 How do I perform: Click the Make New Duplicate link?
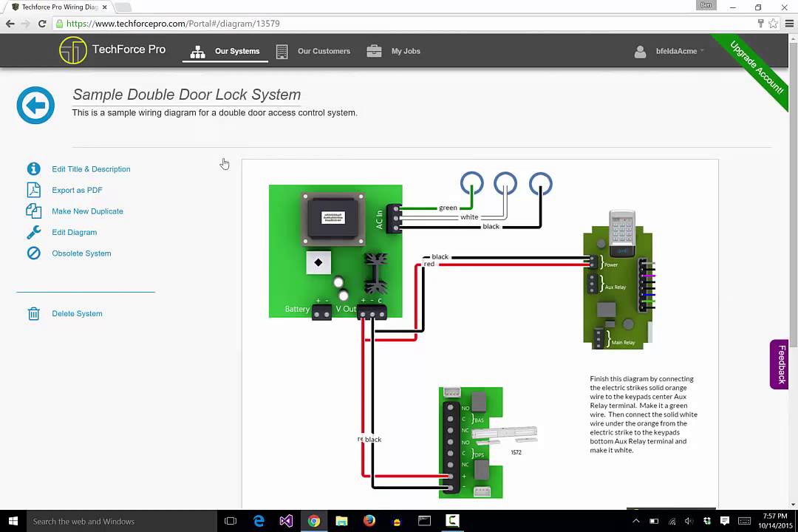pos(87,211)
